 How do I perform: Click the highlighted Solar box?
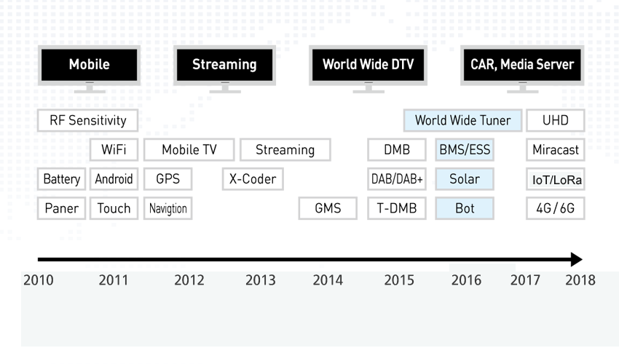tap(465, 179)
